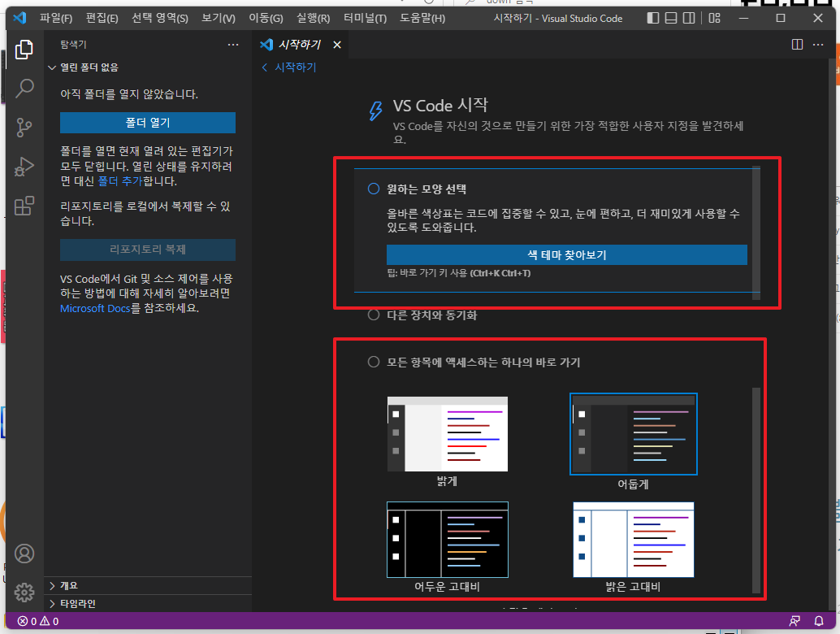
Task: Toggle primary sidebar layout icon
Action: [x=653, y=18]
